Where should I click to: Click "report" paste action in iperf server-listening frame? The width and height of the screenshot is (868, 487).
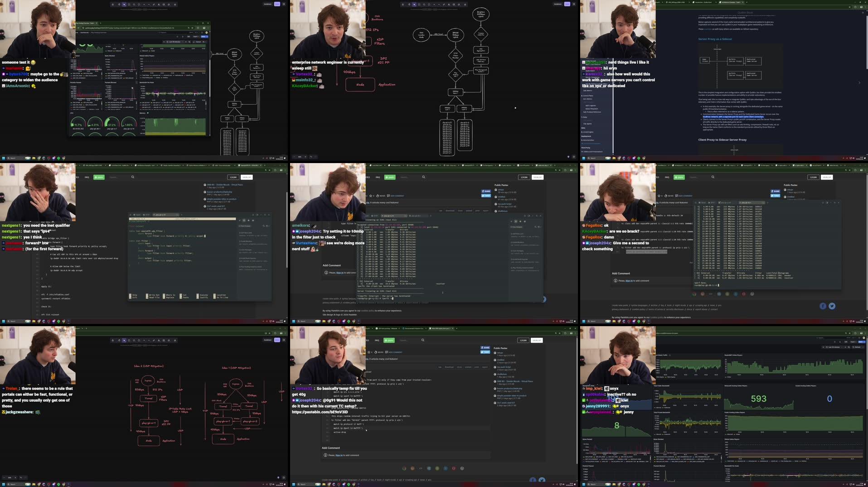[485, 211]
